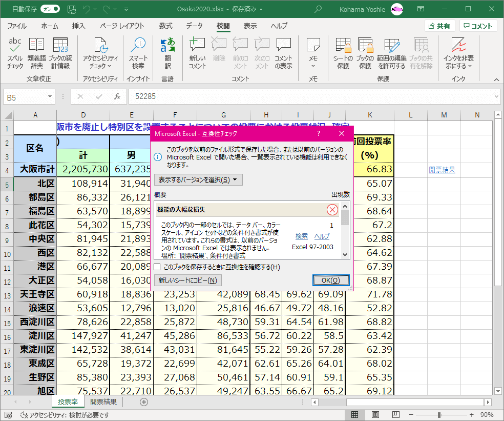This screenshot has width=504, height=421.
Task: Switch to page layout view in status bar
Action: pyautogui.click(x=375, y=414)
